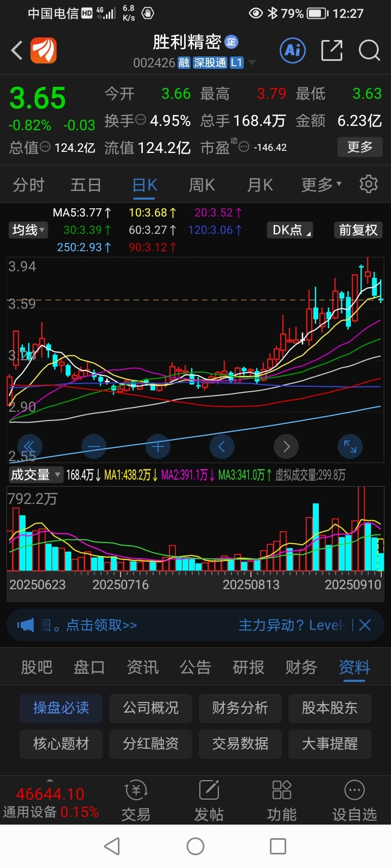
Task: Open the search magnifier icon
Action: (x=369, y=50)
